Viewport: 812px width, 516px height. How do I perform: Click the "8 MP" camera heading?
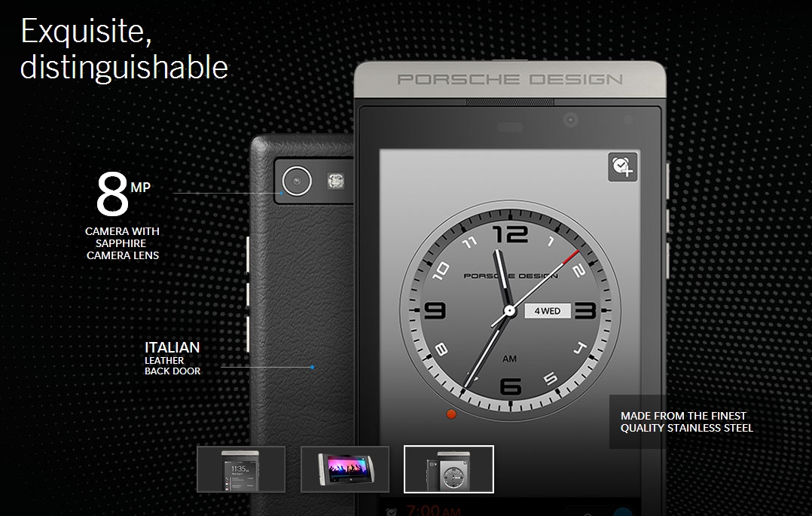point(124,194)
